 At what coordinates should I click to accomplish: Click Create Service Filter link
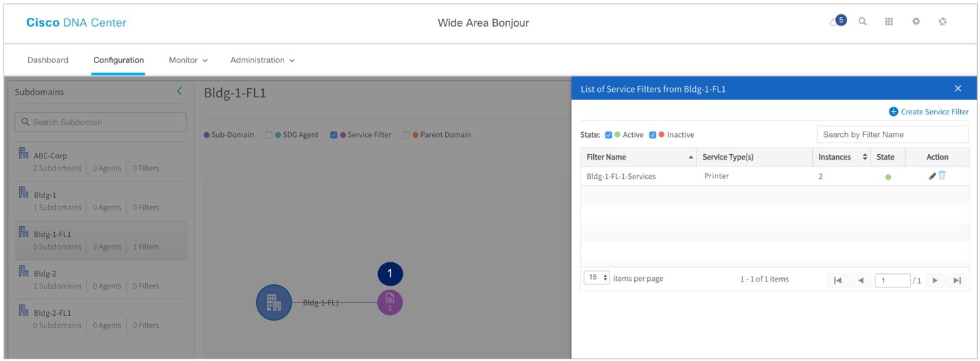[934, 112]
